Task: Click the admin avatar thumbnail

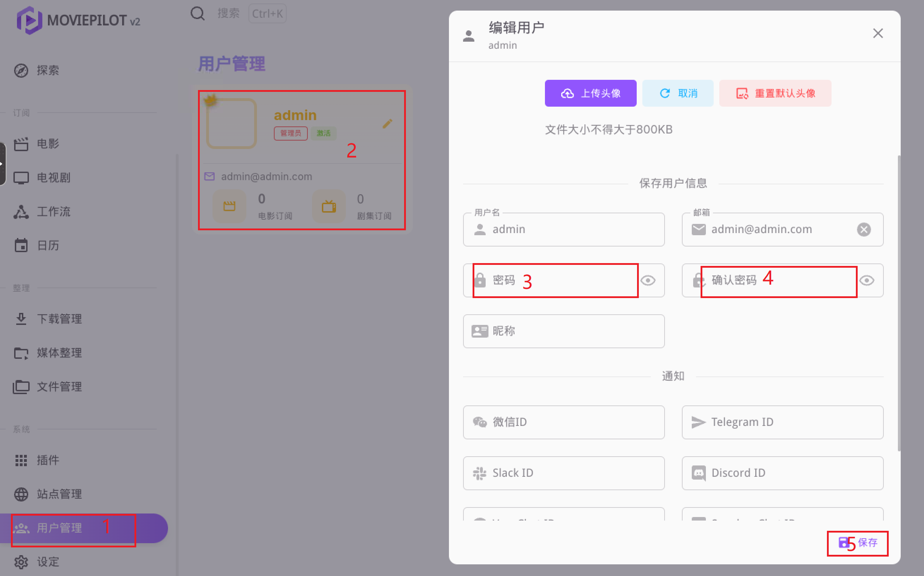Action: [232, 124]
